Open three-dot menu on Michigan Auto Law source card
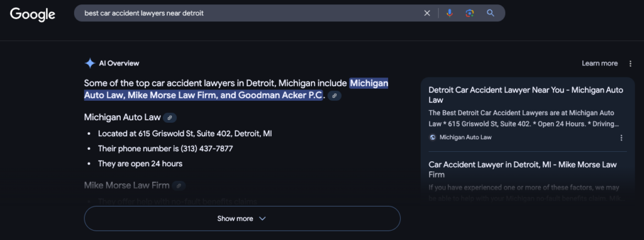Viewport: 644px width, 240px height. click(621, 137)
